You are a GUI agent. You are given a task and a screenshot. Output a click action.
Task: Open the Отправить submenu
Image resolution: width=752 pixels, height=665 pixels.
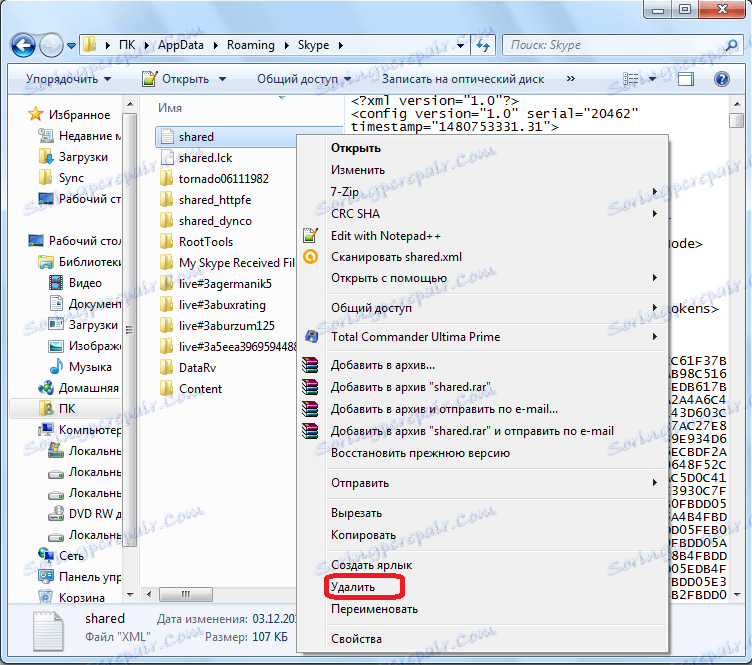(x=482, y=483)
